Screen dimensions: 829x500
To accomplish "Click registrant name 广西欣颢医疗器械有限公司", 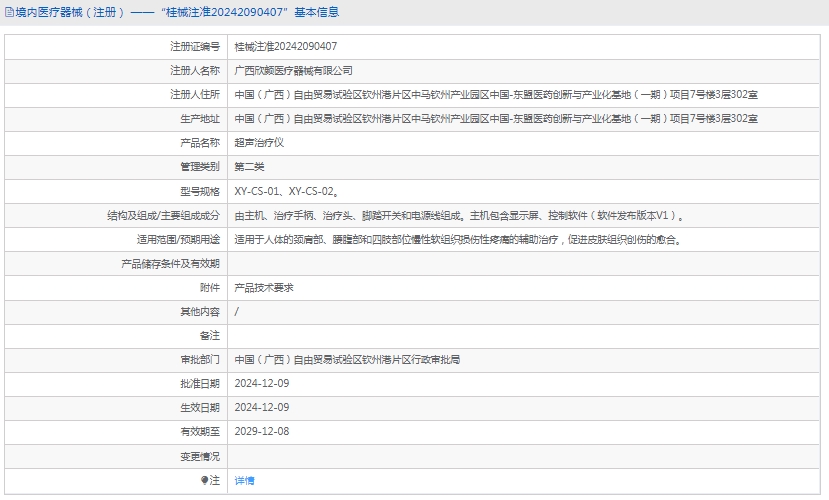I will click(293, 71).
